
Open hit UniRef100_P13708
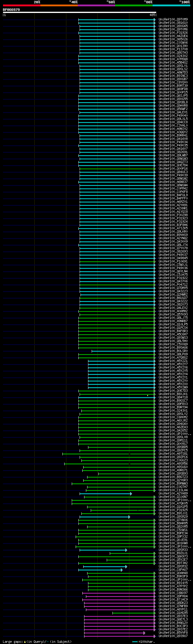[x=173, y=49]
